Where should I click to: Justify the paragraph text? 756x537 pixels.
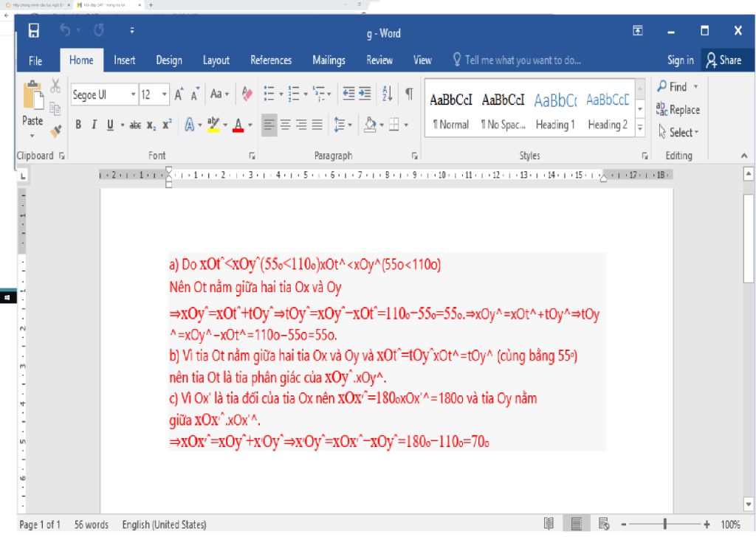click(x=317, y=125)
